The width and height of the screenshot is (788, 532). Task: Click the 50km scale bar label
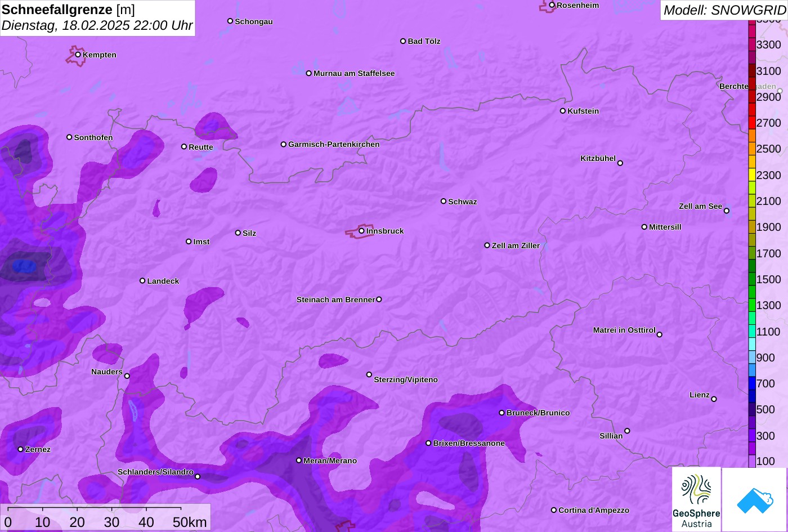[x=190, y=522]
